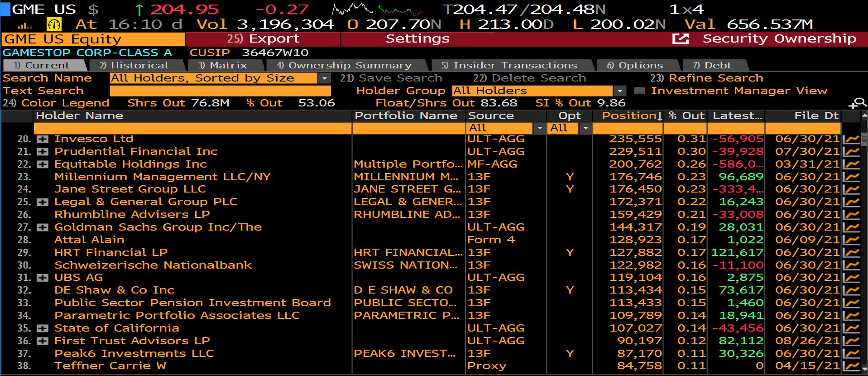Screen dimensions: 868x376
Task: Click Save Search
Action: (391, 78)
